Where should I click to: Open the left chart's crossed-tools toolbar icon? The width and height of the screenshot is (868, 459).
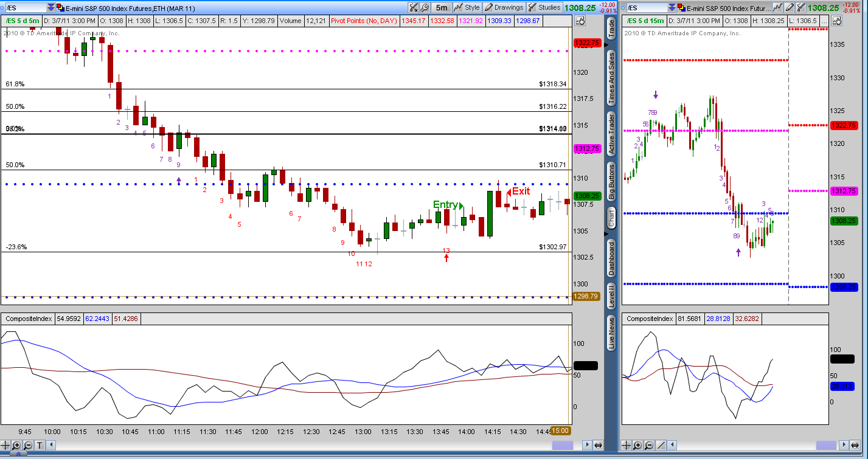pyautogui.click(x=414, y=8)
